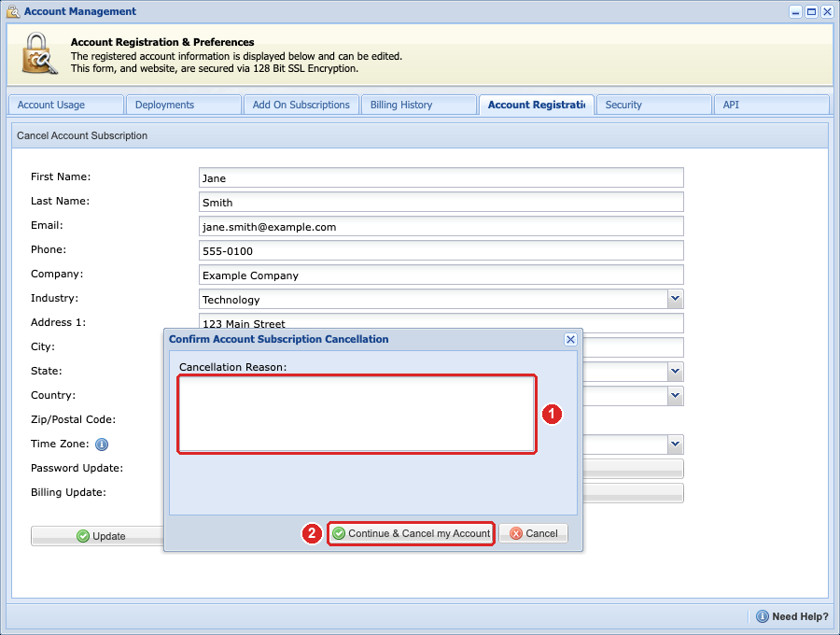Focus the Email input field

pos(441,226)
